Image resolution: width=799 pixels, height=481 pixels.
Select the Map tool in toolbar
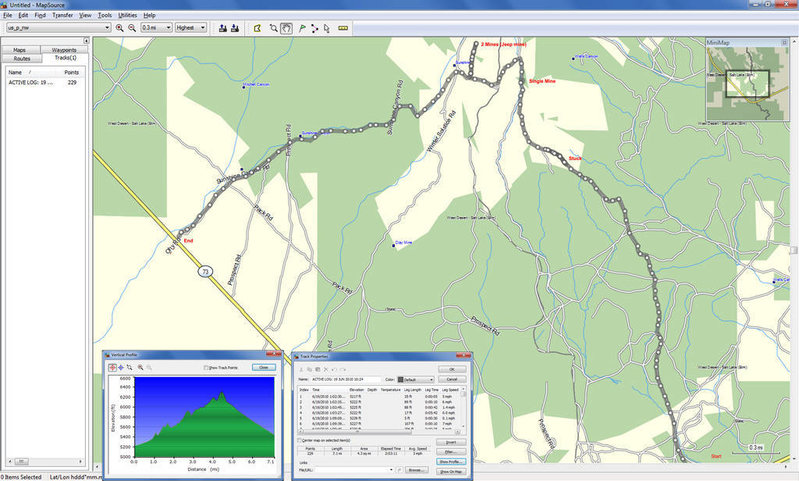(x=257, y=28)
